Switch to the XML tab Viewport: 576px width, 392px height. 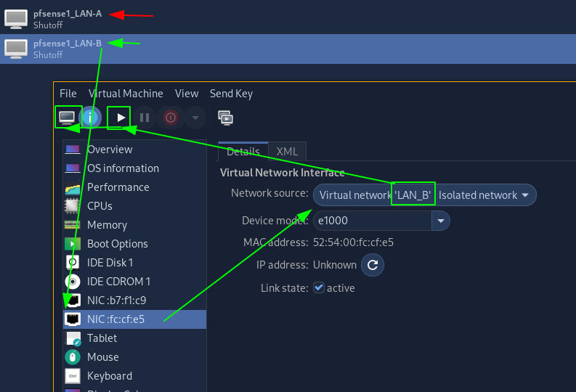[x=287, y=151]
